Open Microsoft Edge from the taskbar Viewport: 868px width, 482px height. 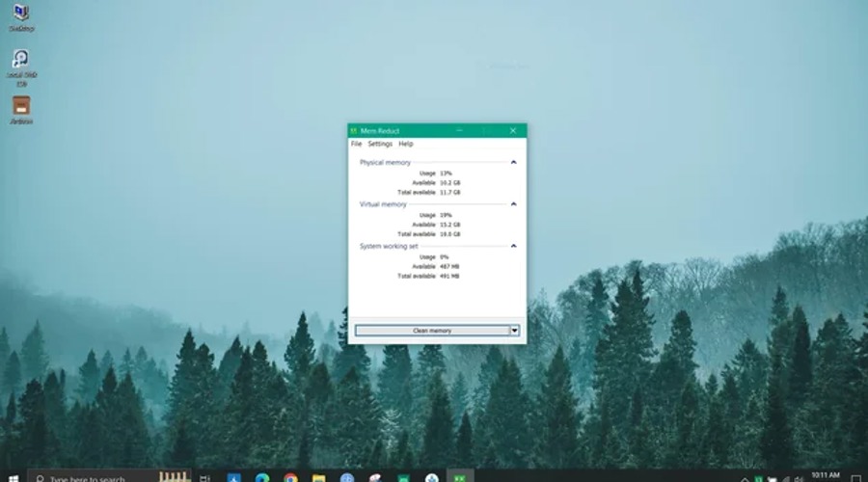pyautogui.click(x=261, y=477)
